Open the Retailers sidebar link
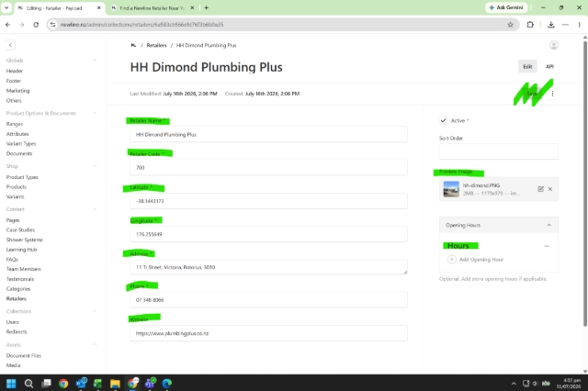The height and width of the screenshot is (391, 588). coord(17,298)
